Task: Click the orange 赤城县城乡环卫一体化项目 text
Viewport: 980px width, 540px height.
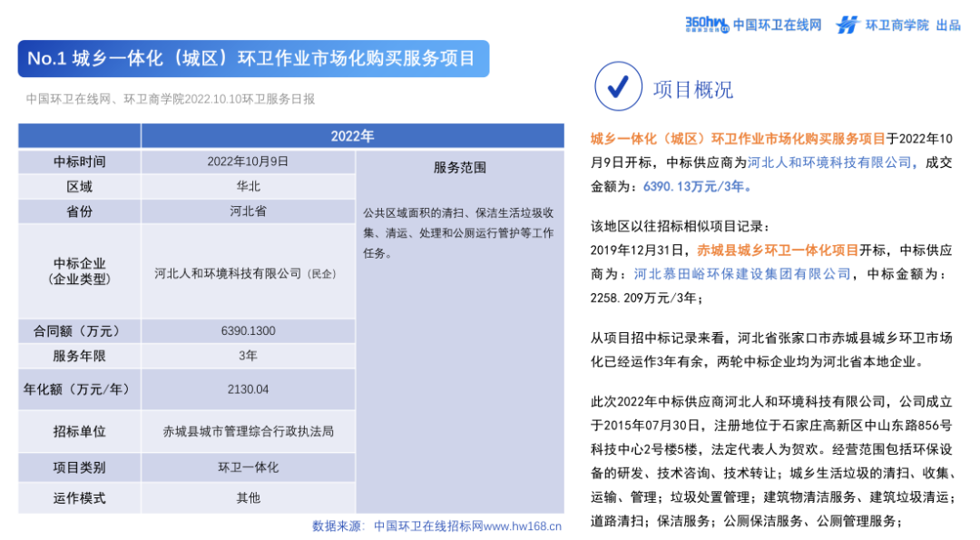Action: tap(778, 250)
